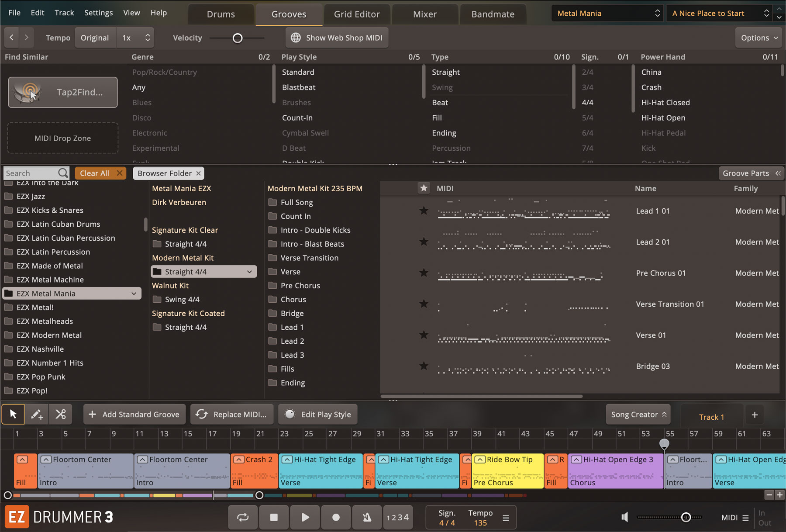The height and width of the screenshot is (532, 786).
Task: Collapse the Groove Parts panel
Action: 752,173
